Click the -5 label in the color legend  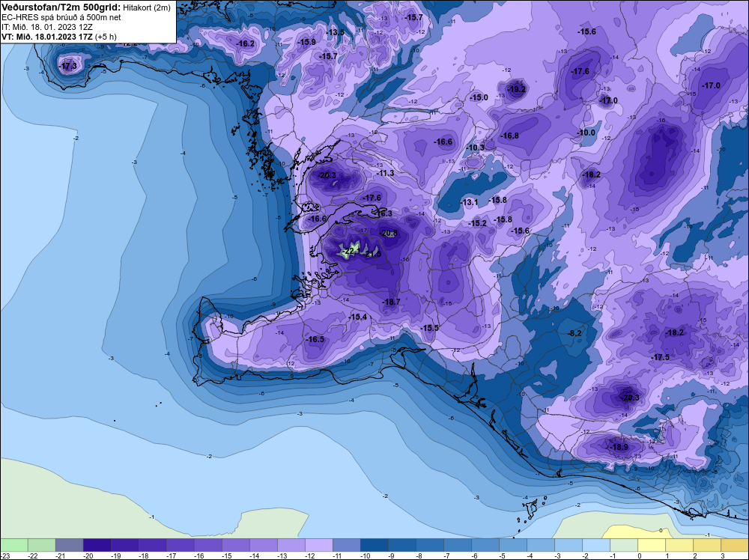(503, 556)
